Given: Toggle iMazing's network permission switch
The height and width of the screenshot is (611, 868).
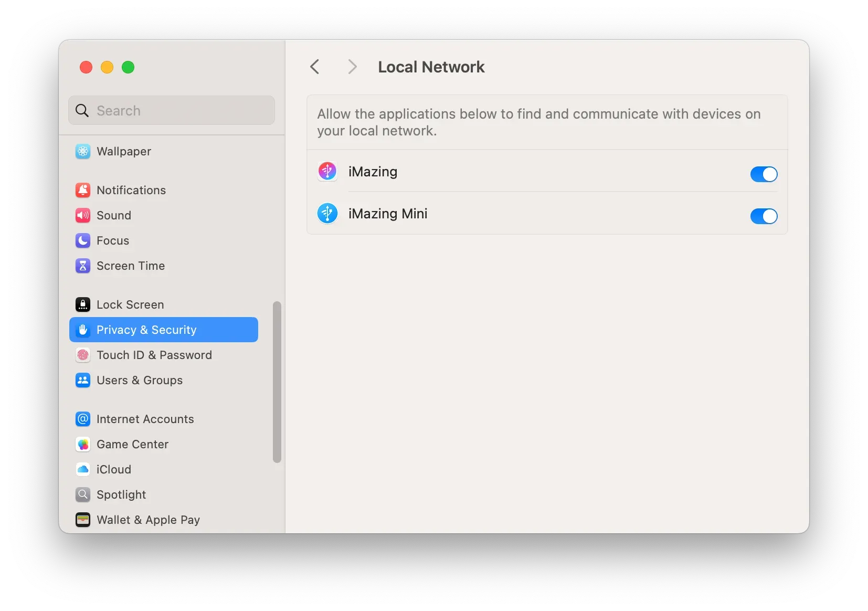Looking at the screenshot, I should (764, 174).
